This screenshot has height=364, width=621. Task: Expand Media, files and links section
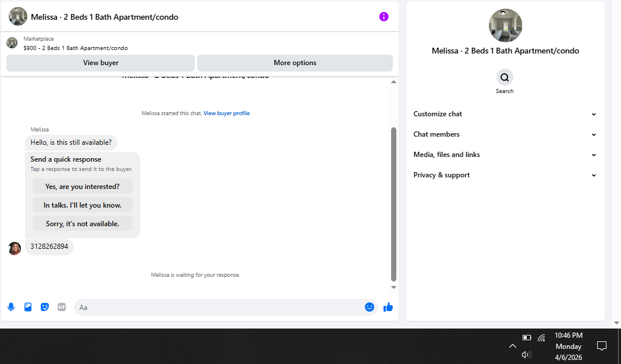point(505,155)
